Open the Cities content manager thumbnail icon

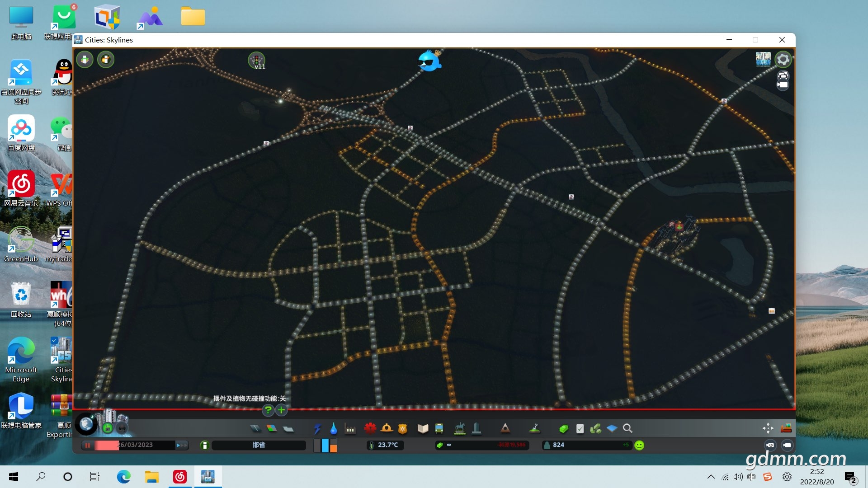tap(763, 59)
